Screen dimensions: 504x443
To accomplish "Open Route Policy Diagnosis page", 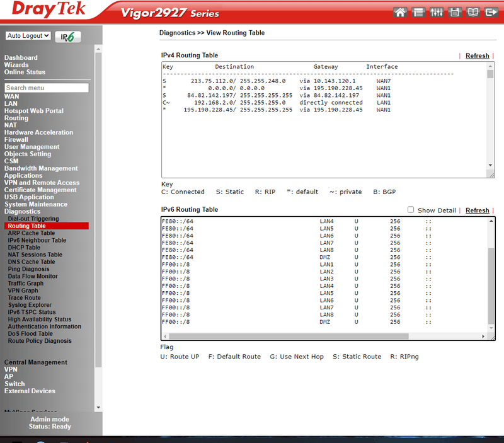I will click(x=40, y=341).
